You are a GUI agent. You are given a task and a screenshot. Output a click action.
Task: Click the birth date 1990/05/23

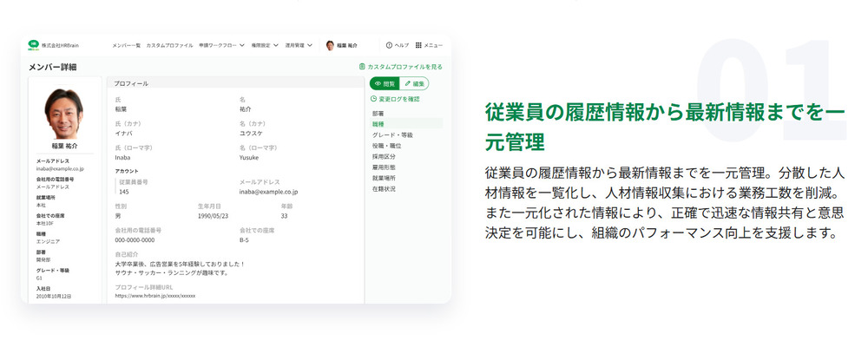(x=214, y=216)
